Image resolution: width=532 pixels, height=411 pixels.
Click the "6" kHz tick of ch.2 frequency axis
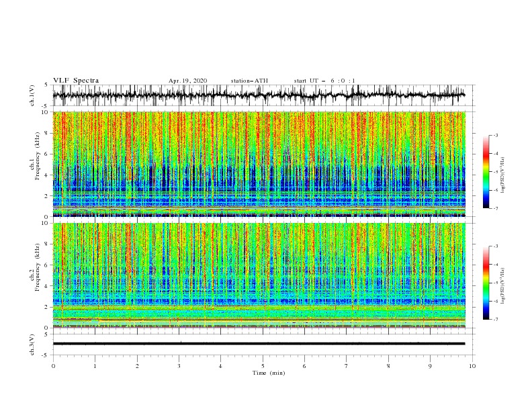pos(48,265)
